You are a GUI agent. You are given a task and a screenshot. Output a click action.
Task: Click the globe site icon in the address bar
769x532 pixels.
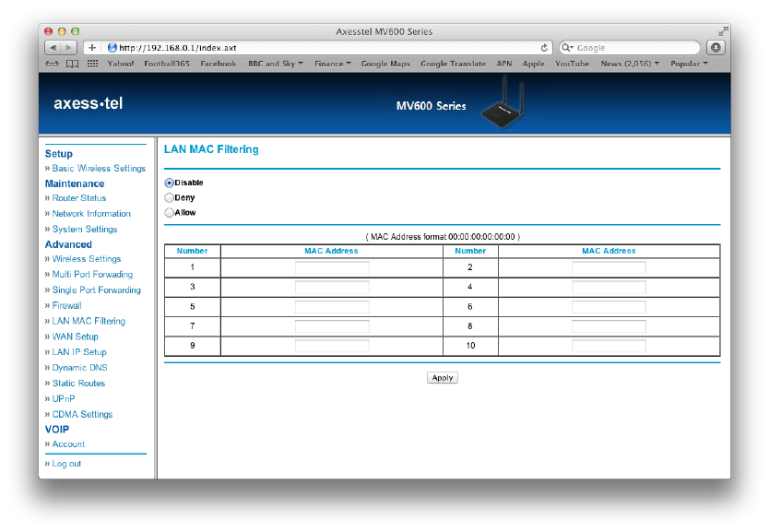pyautogui.click(x=112, y=48)
